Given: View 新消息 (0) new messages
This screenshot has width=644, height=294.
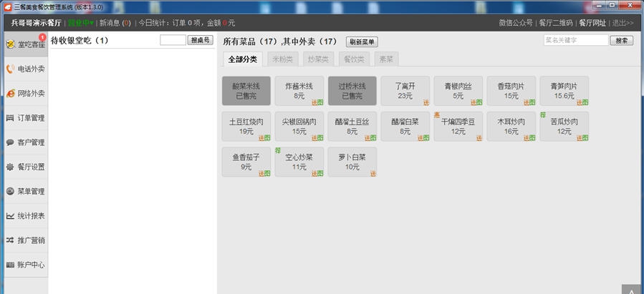Looking at the screenshot, I should (115, 23).
